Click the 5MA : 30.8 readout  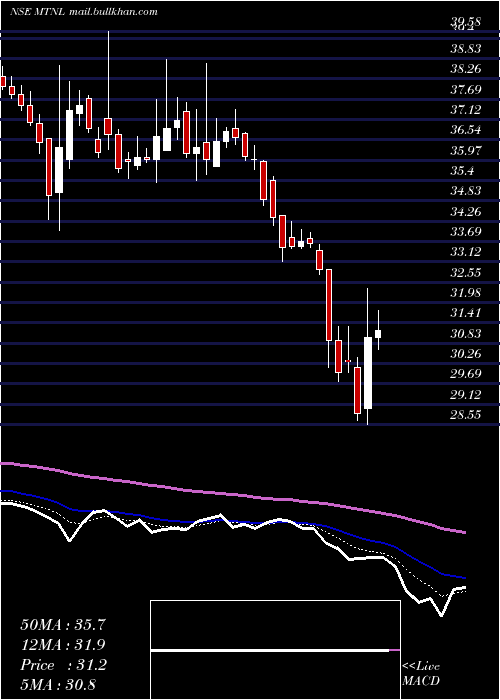(58, 685)
